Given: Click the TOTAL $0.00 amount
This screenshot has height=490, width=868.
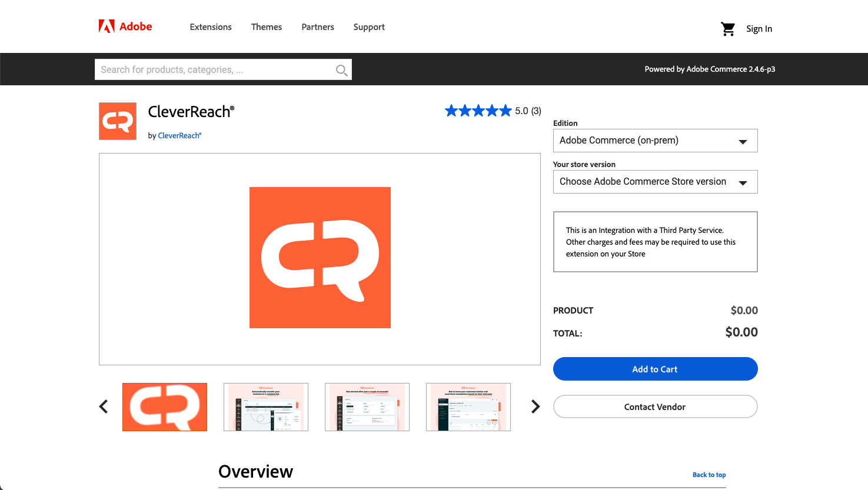Looking at the screenshot, I should pos(741,332).
